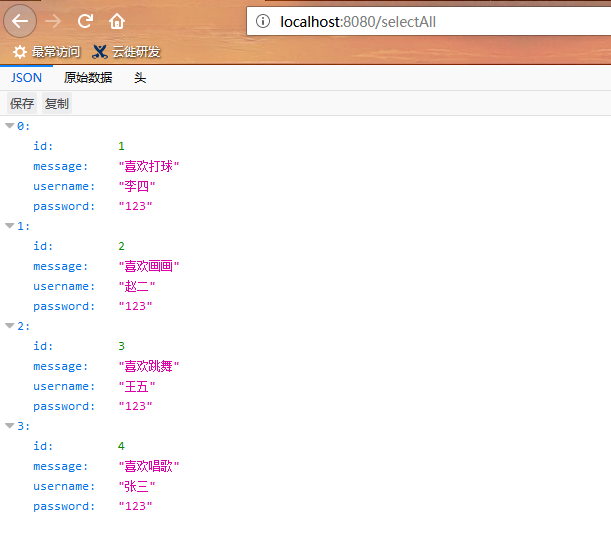
Task: Click the username key under item 2
Action: tap(64, 386)
